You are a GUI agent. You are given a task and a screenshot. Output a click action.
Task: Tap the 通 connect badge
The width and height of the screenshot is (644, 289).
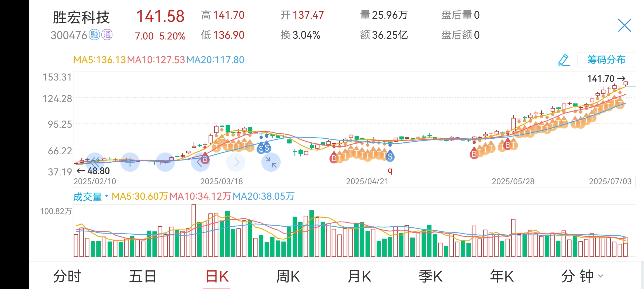tap(107, 35)
